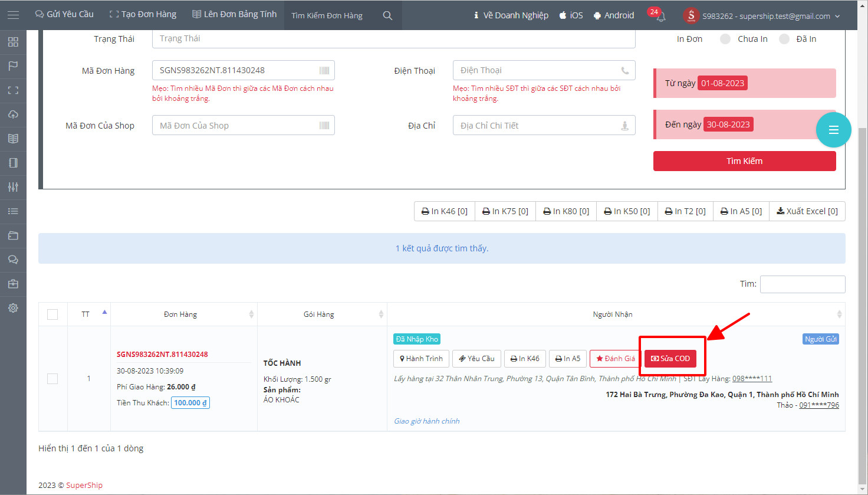
Task: Sort by the Đơn Hàng column
Action: [184, 314]
